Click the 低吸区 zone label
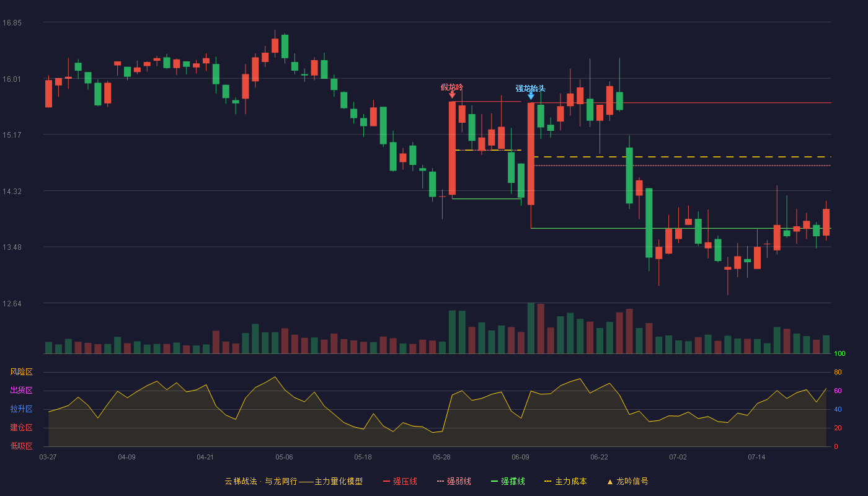 (x=21, y=446)
